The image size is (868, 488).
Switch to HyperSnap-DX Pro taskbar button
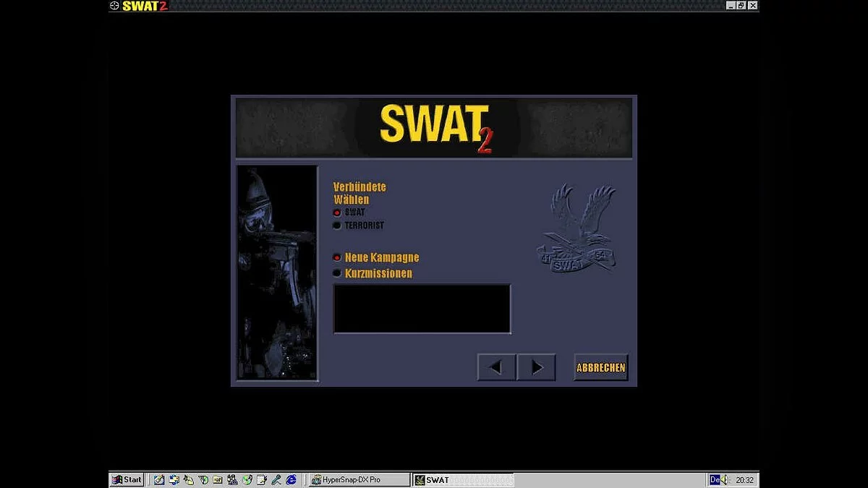(359, 479)
